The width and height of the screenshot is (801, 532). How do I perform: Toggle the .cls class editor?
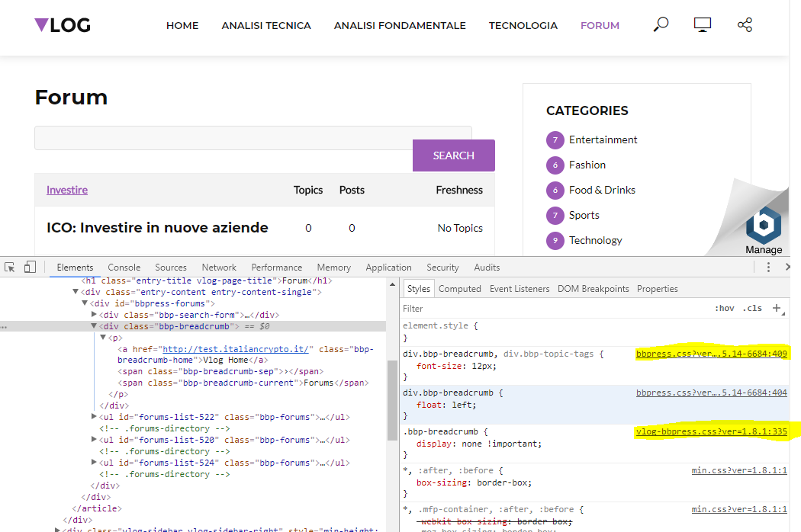click(752, 308)
